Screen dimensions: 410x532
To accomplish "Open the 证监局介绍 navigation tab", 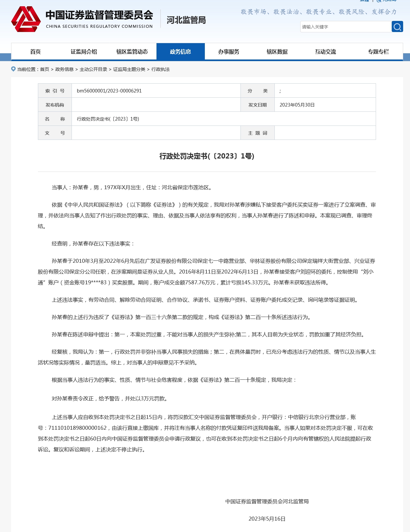I will coord(84,52).
